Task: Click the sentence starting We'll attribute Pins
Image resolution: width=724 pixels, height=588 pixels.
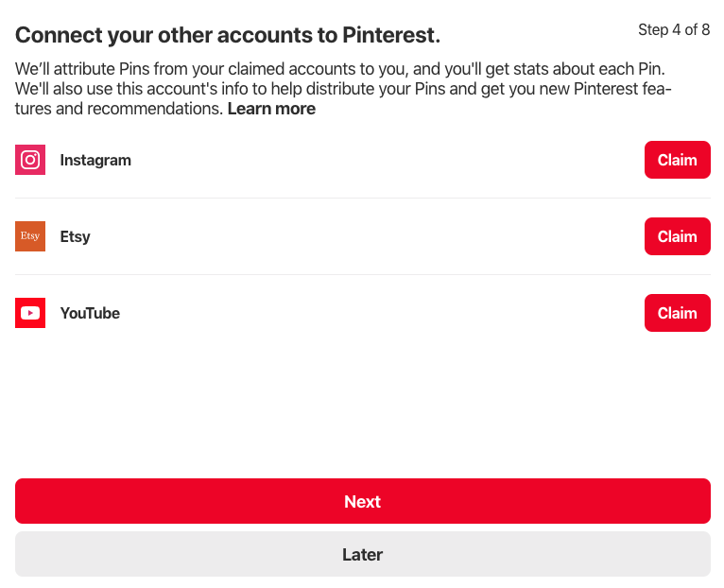Action: pyautogui.click(x=340, y=69)
